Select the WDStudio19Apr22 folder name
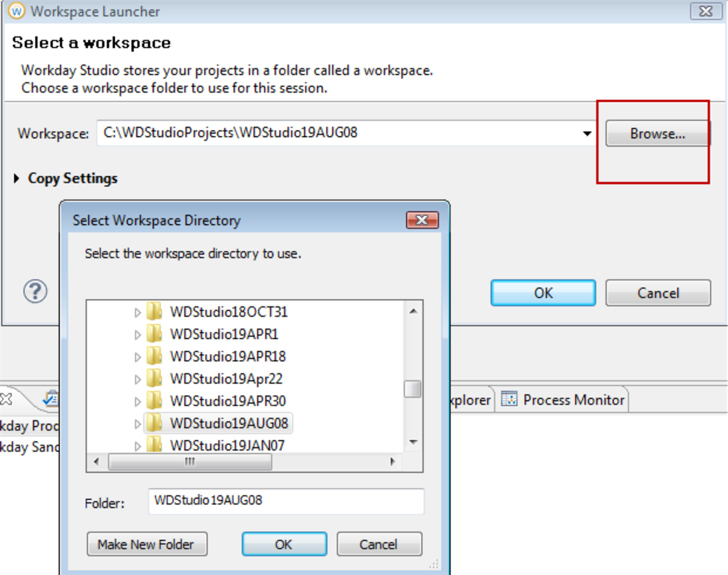The image size is (728, 575). pyautogui.click(x=226, y=379)
